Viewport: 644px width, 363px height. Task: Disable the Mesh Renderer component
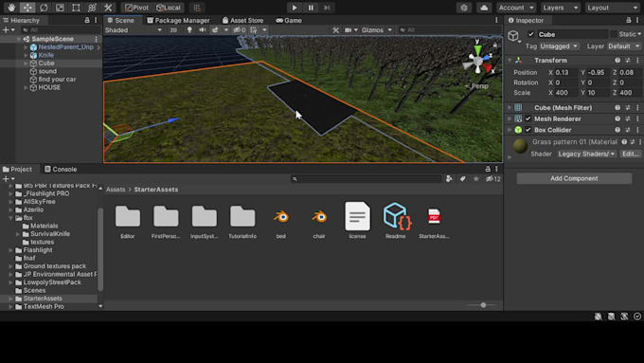pyautogui.click(x=528, y=118)
